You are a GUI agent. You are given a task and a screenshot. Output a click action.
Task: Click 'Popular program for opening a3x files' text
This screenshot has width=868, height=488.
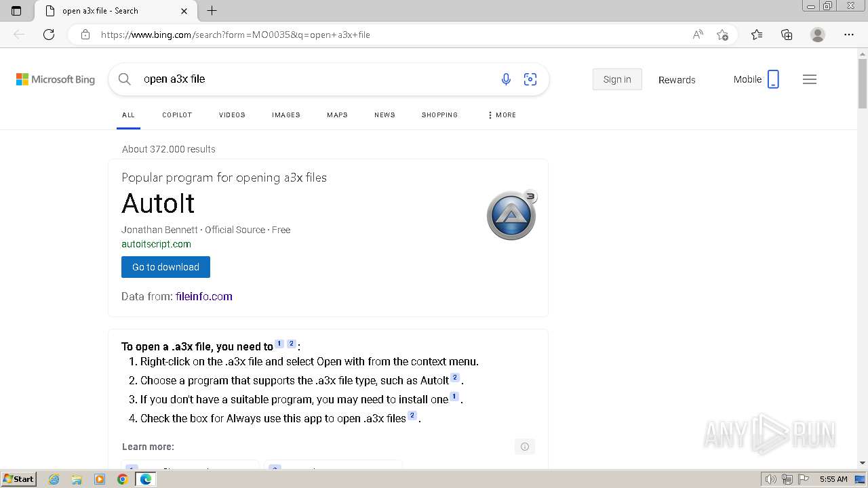[224, 178]
